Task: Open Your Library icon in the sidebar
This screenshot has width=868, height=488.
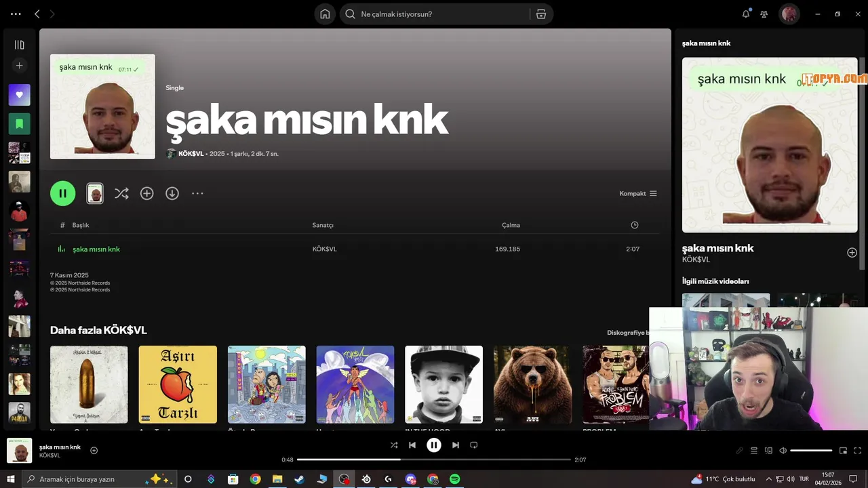Action: (x=19, y=45)
